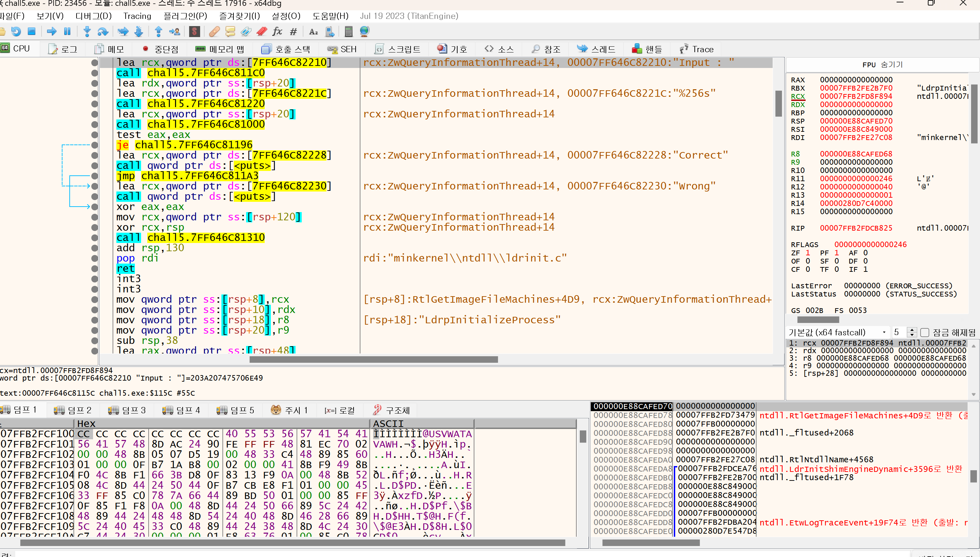Click the Restart debuggee toolbar icon
This screenshot has height=557, width=980.
point(16,31)
